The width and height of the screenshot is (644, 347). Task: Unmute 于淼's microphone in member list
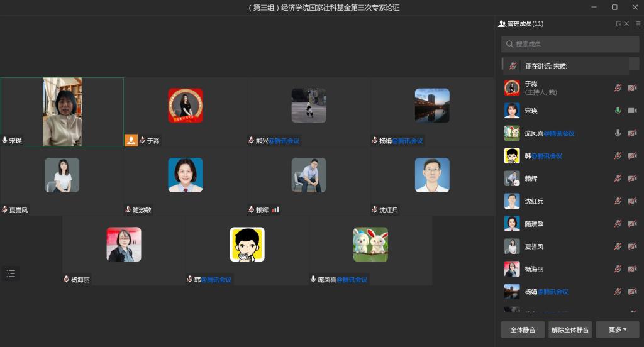(x=618, y=88)
